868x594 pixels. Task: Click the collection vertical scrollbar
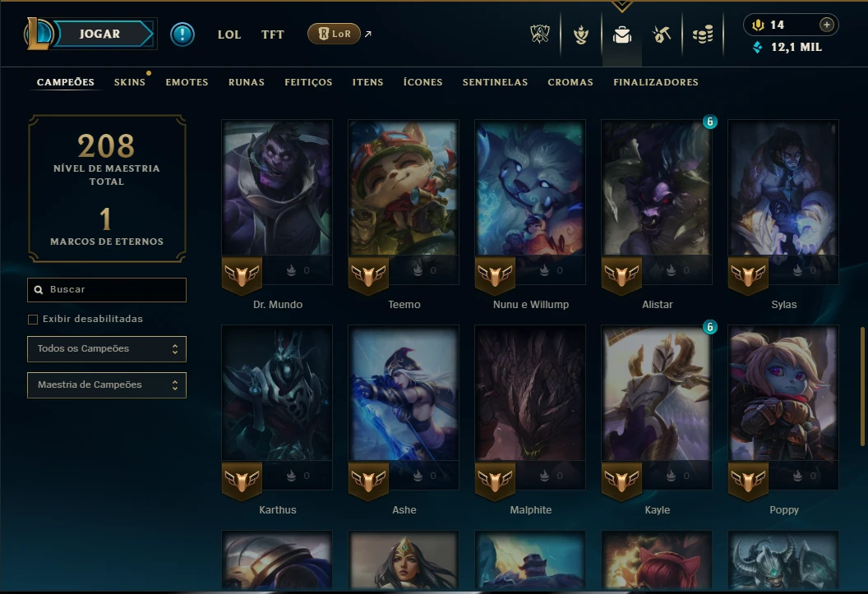(x=862, y=386)
